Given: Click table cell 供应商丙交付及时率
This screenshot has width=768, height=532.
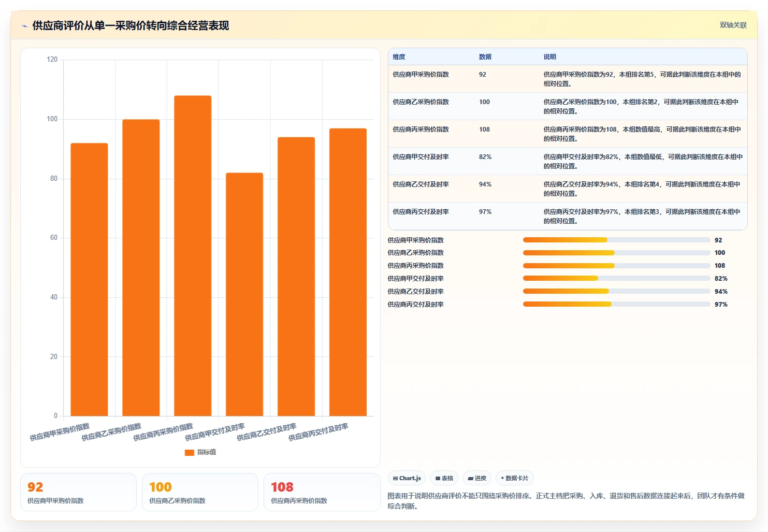Looking at the screenshot, I should pos(421,212).
